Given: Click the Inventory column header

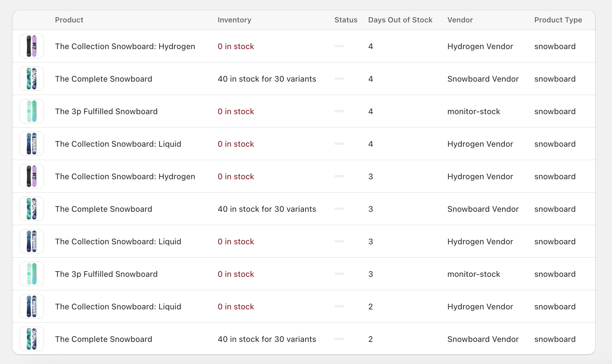Looking at the screenshot, I should click(x=234, y=20).
